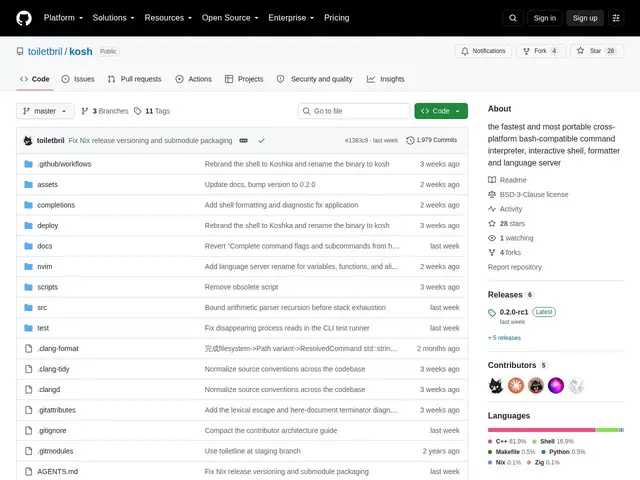Image resolution: width=640 pixels, height=480 pixels.
Task: Click the scale icon for BSD-3-Clause license
Action: pyautogui.click(x=492, y=195)
